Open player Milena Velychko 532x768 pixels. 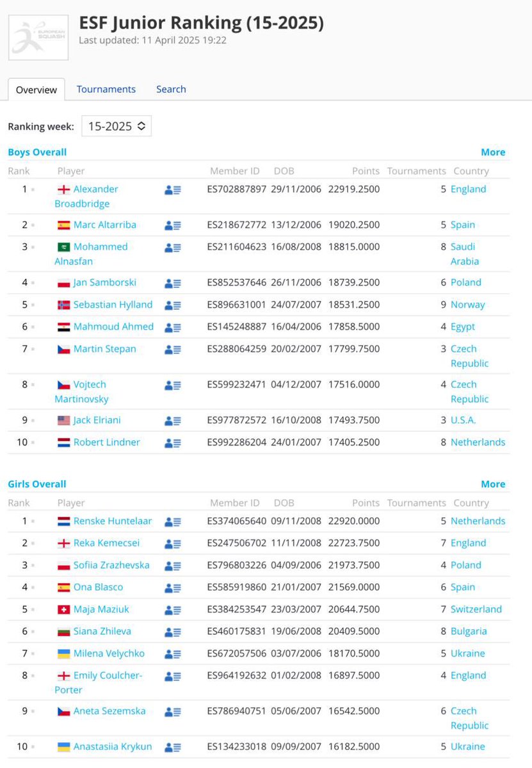pos(109,653)
